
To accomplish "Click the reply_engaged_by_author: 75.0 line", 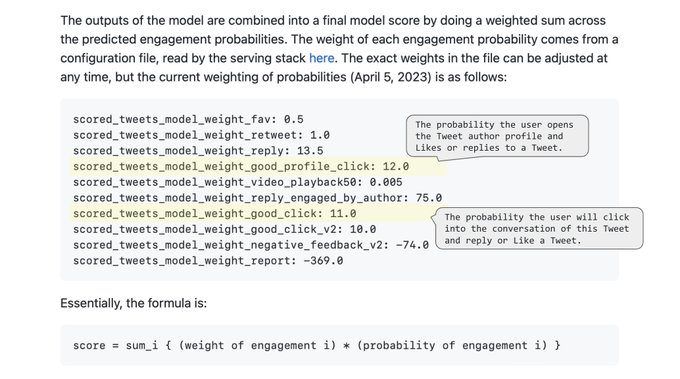I will pyautogui.click(x=258, y=198).
